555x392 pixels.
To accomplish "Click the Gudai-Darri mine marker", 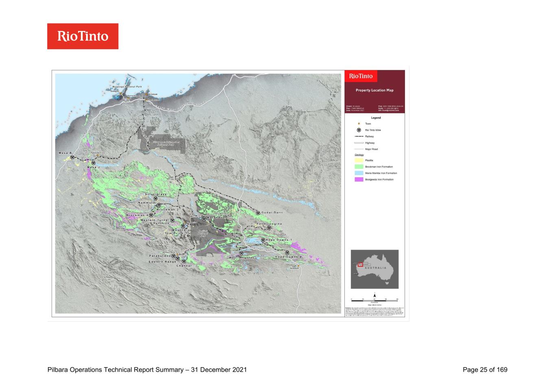I will (258, 212).
